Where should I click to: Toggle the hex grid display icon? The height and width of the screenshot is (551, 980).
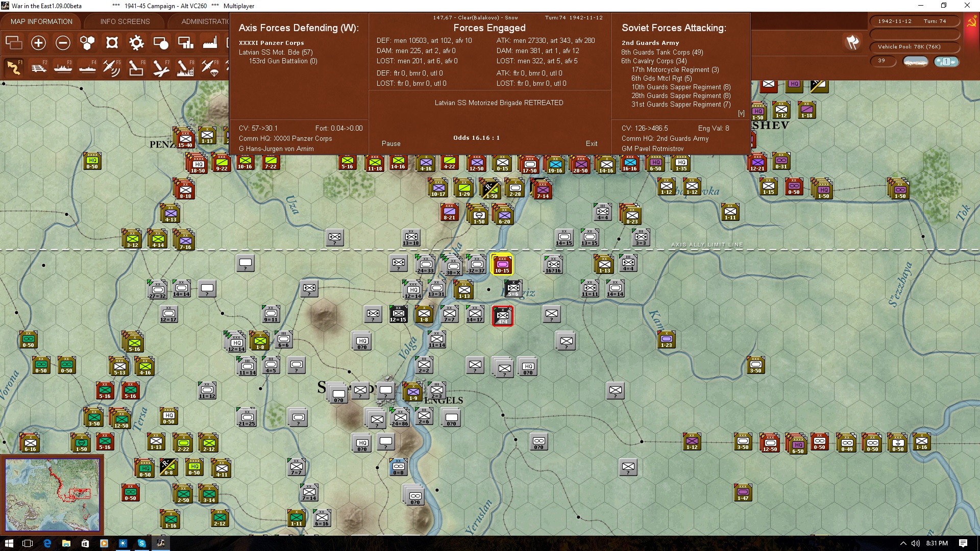click(87, 43)
